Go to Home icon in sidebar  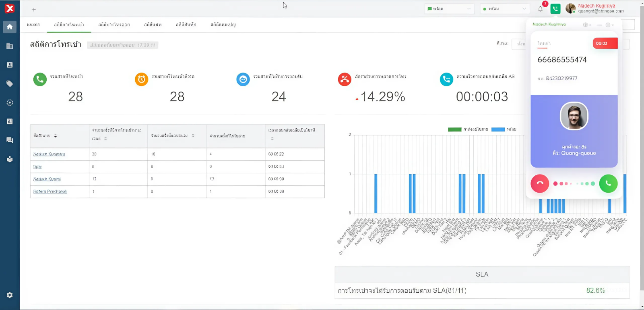click(10, 27)
